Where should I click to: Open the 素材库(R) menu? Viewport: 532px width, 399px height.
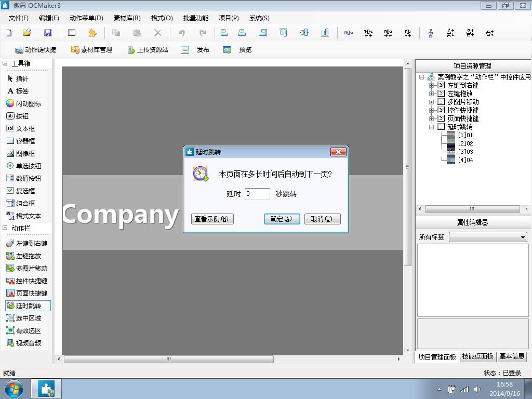127,18
